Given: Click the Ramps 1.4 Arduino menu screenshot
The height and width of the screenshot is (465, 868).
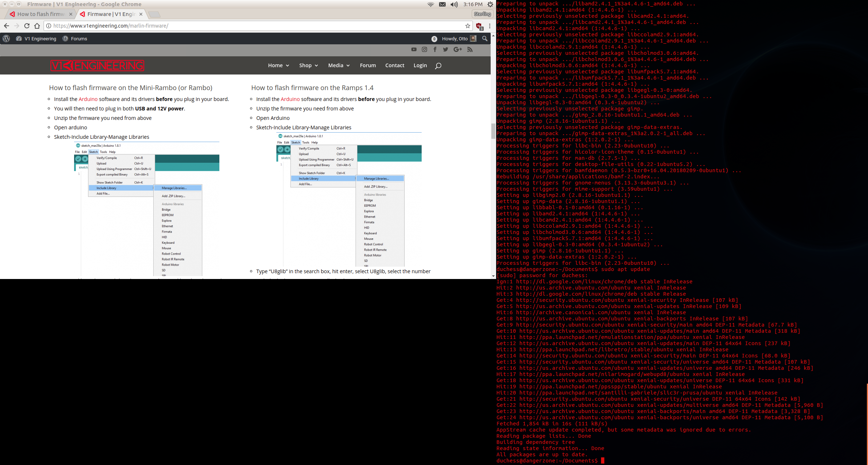Looking at the screenshot, I should point(349,199).
